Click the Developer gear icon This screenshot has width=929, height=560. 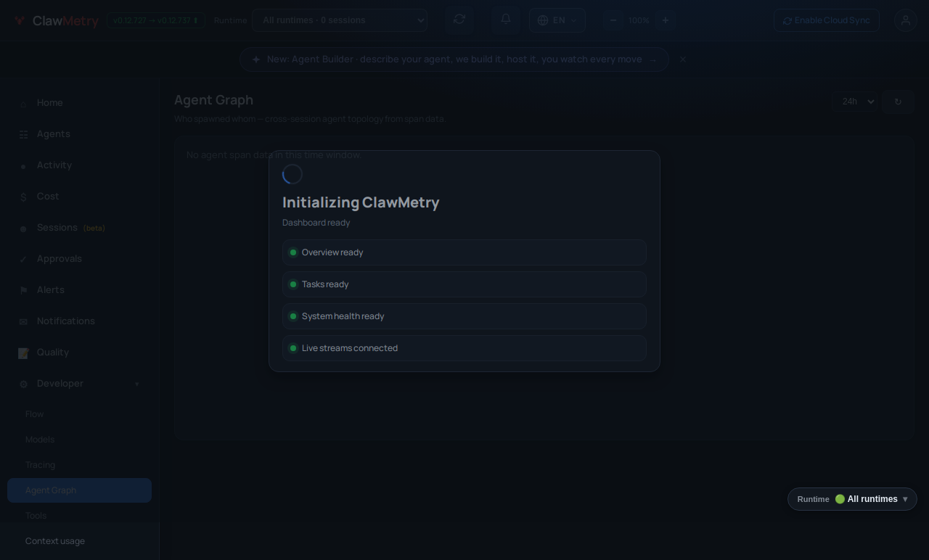23,384
